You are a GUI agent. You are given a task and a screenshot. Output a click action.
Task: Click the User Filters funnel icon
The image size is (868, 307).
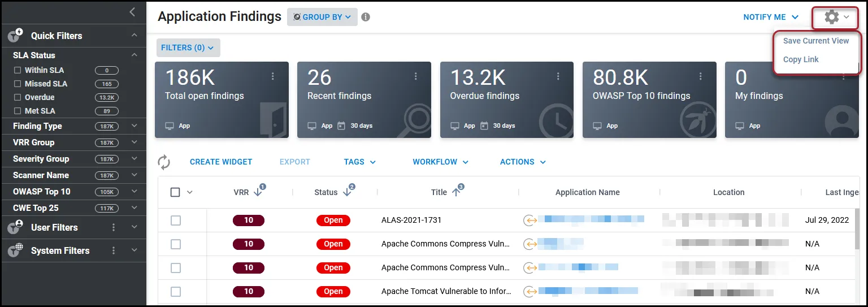pos(15,227)
